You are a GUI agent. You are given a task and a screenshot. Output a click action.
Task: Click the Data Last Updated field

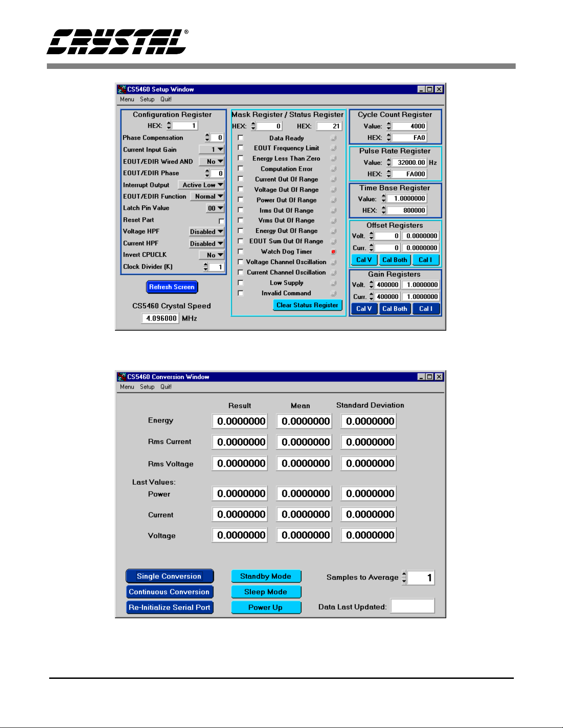tap(413, 606)
